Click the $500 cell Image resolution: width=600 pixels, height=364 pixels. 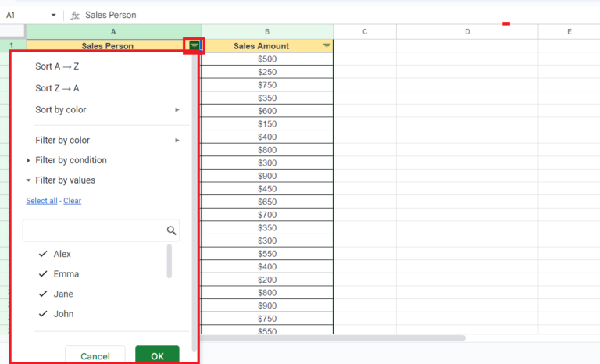pos(267,59)
